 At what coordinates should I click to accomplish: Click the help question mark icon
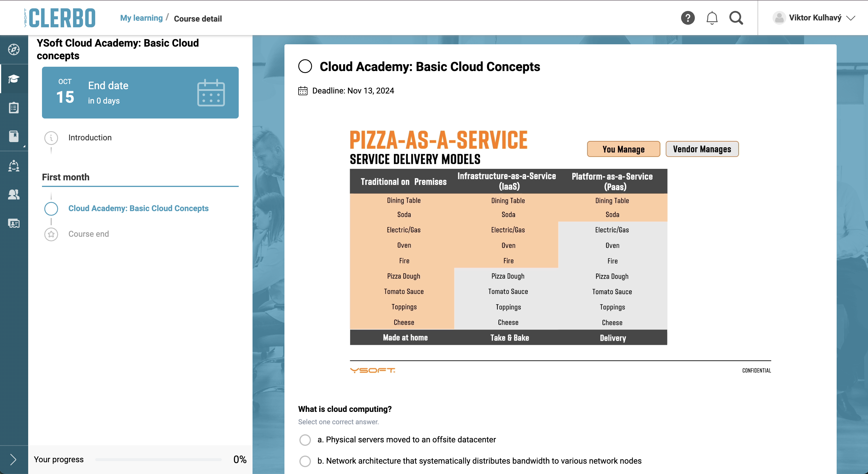(688, 18)
